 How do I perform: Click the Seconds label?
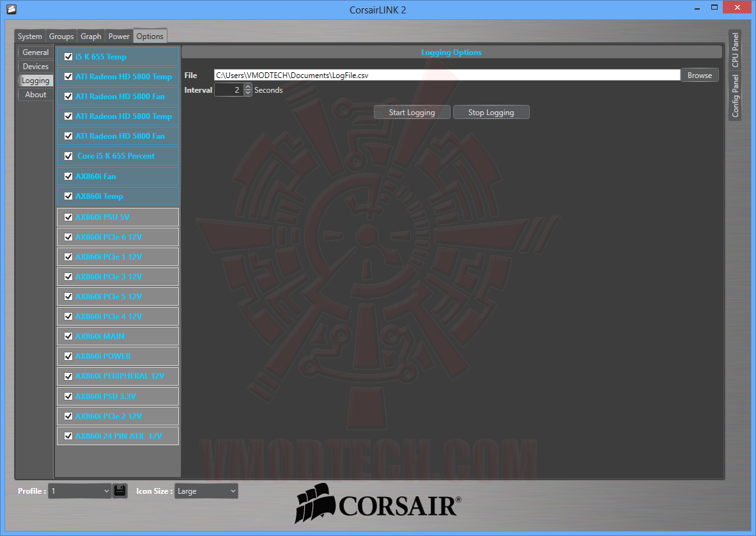(268, 90)
